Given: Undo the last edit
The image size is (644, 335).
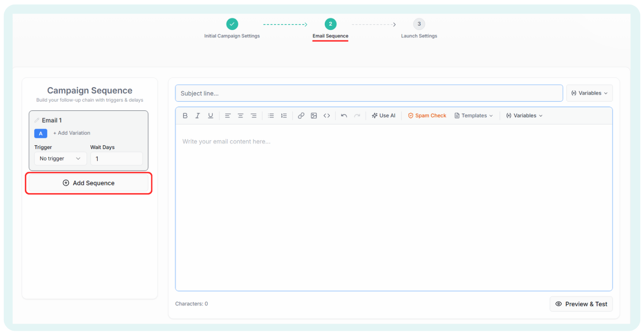Looking at the screenshot, I should click(x=344, y=115).
